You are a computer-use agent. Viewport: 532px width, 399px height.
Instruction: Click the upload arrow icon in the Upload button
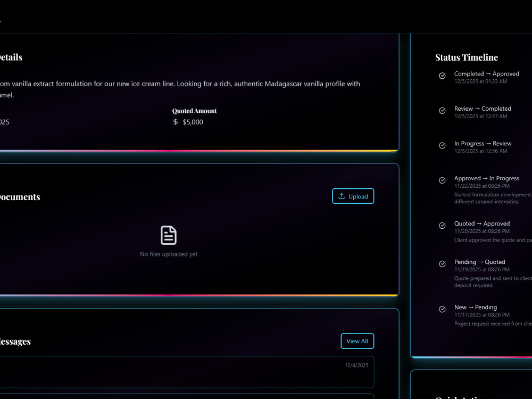[342, 196]
